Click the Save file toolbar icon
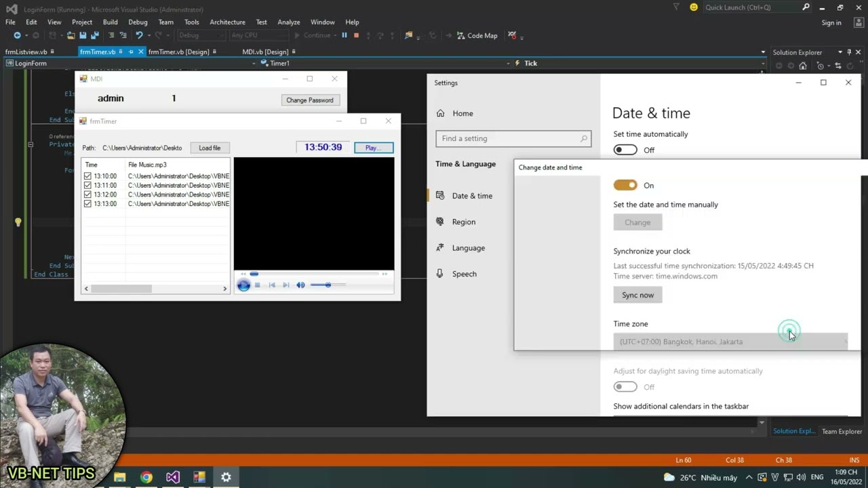 tap(83, 35)
